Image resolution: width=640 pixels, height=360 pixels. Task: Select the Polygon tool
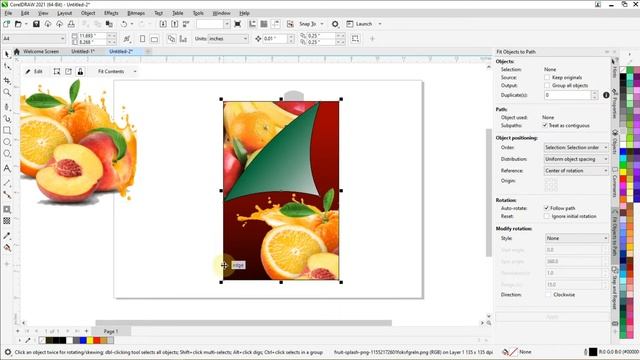pos(7,154)
